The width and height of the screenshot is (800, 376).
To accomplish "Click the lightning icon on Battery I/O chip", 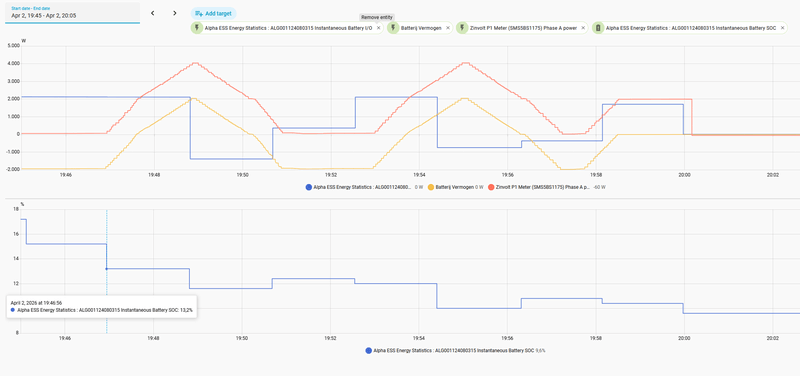I will [197, 28].
